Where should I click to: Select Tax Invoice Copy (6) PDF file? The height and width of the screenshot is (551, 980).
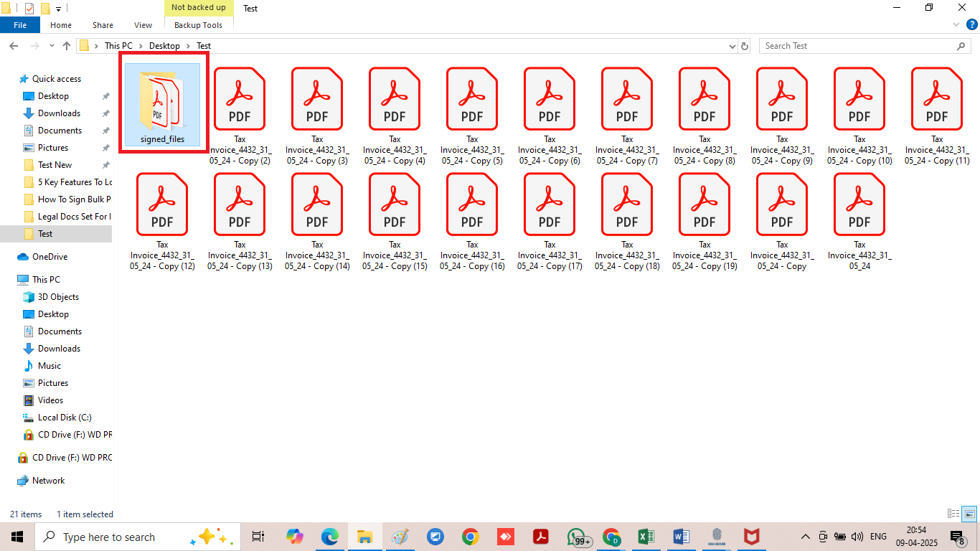(x=550, y=116)
